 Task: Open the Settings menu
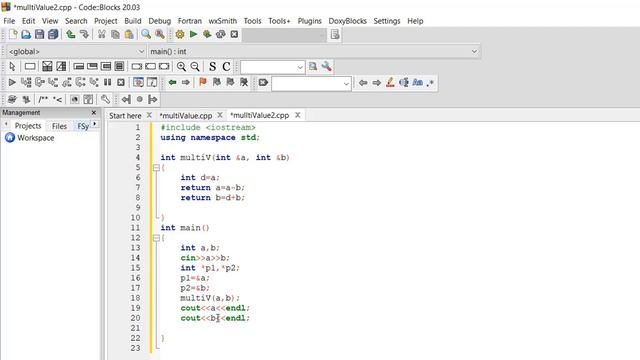[x=387, y=21]
